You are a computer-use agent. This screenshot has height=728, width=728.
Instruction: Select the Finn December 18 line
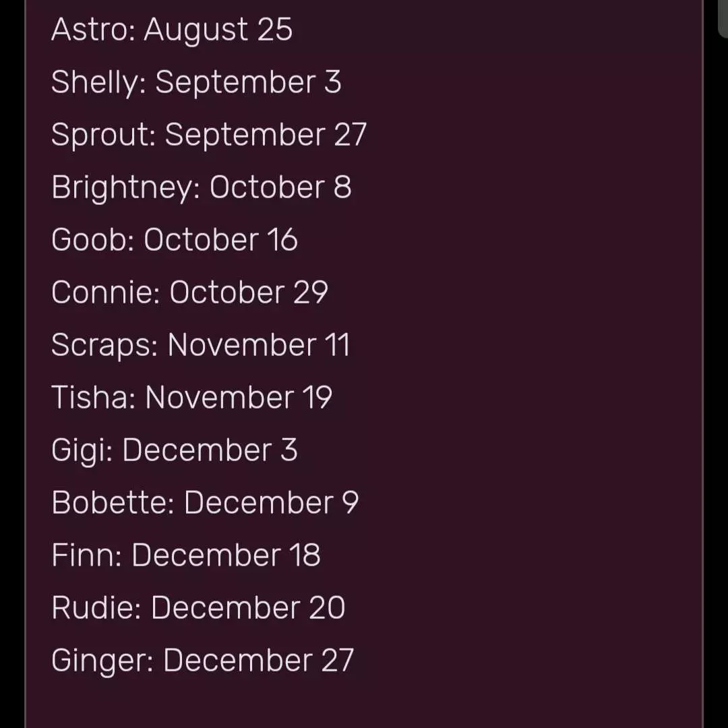click(186, 555)
